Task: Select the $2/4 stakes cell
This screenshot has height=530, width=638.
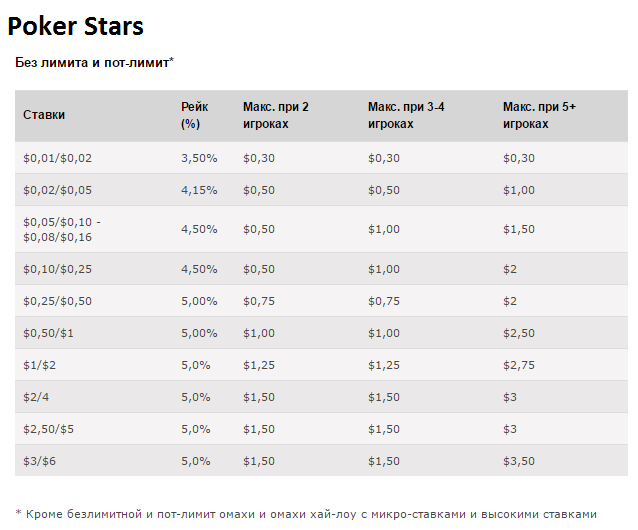Action: pyautogui.click(x=36, y=397)
